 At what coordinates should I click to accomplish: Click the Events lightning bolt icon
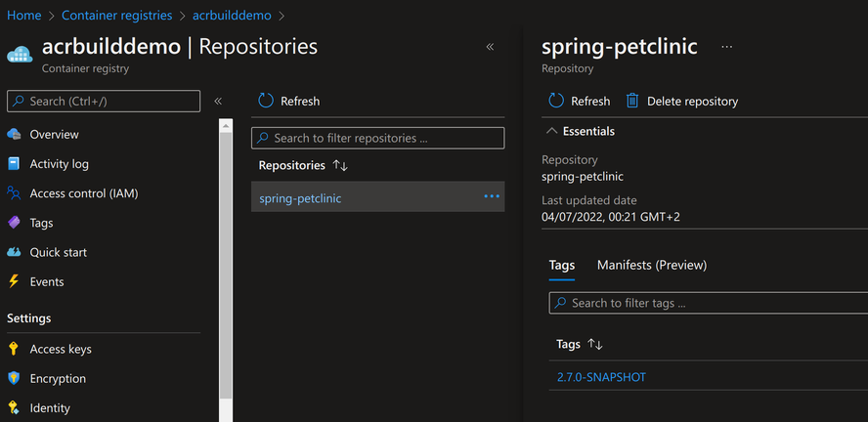coord(14,281)
